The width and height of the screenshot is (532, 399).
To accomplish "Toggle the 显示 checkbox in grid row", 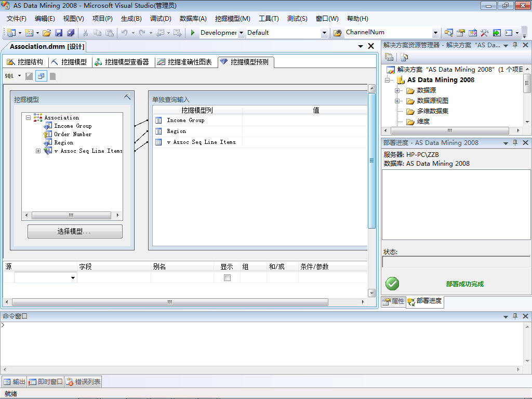I will [x=228, y=277].
